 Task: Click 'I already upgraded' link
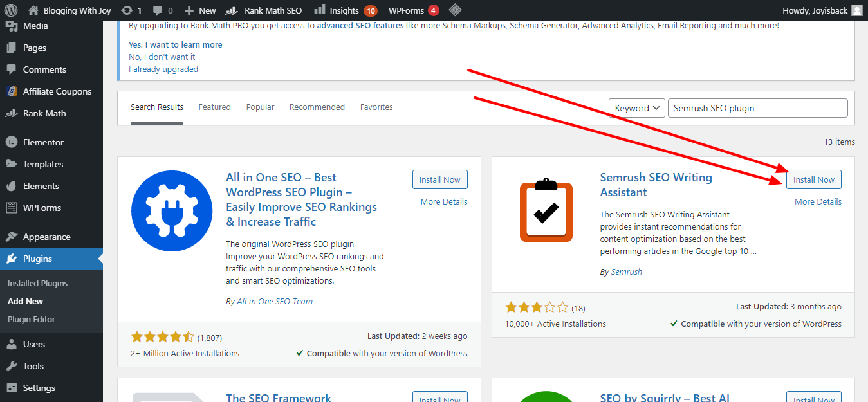point(163,69)
